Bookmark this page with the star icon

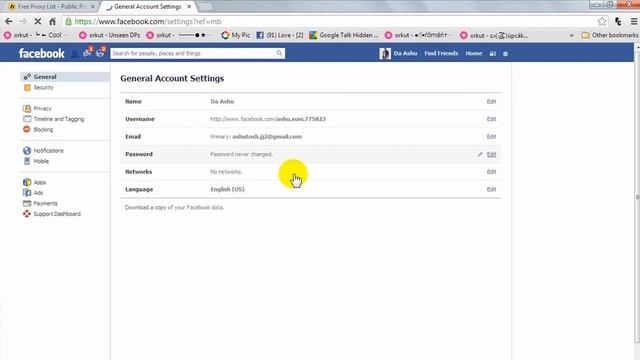pyautogui.click(x=602, y=22)
